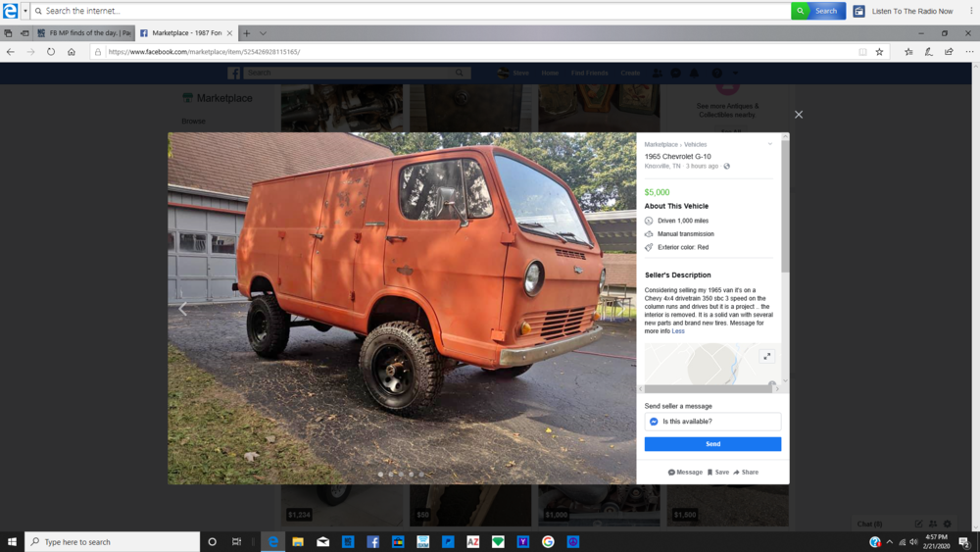Screen dimensions: 980x552
Task: Open the Marketplace breadcrumb link
Action: pos(661,144)
